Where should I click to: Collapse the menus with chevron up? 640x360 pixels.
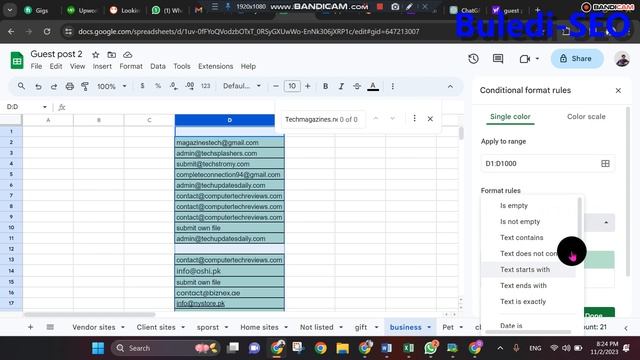[450, 87]
